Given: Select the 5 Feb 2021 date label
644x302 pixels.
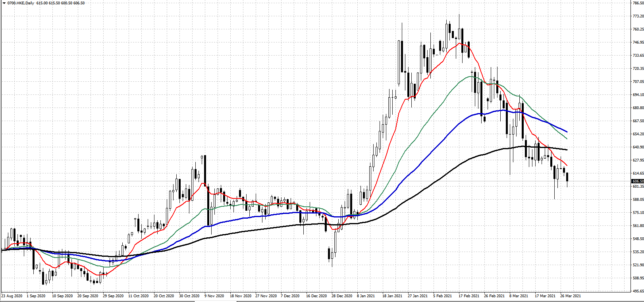Looking at the screenshot, I should [442, 296].
